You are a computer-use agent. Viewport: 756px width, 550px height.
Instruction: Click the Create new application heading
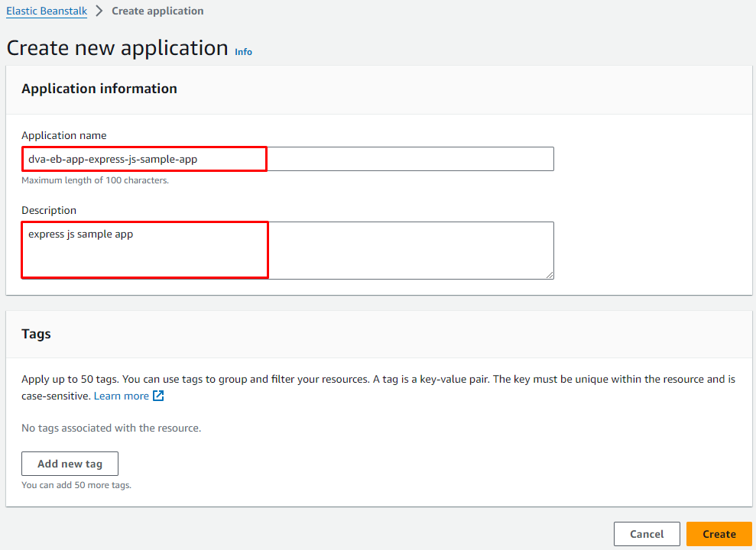(x=118, y=48)
